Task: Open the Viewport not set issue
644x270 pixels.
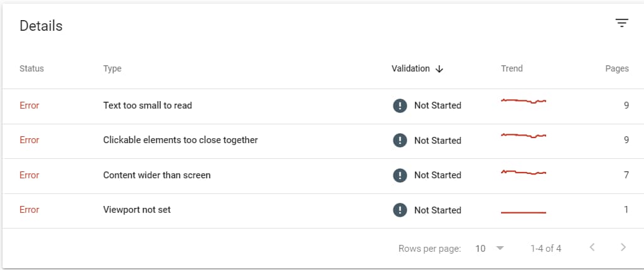Action: click(137, 210)
